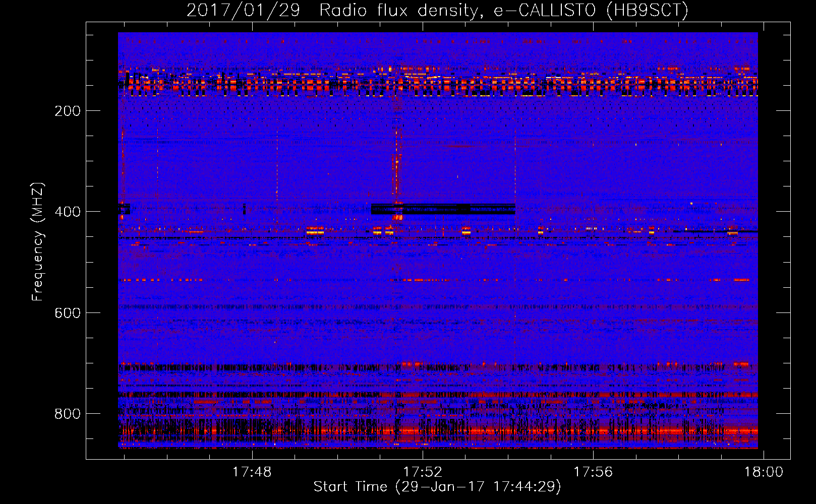
Task: Click the '17:56' time tick label
Action: (x=593, y=472)
